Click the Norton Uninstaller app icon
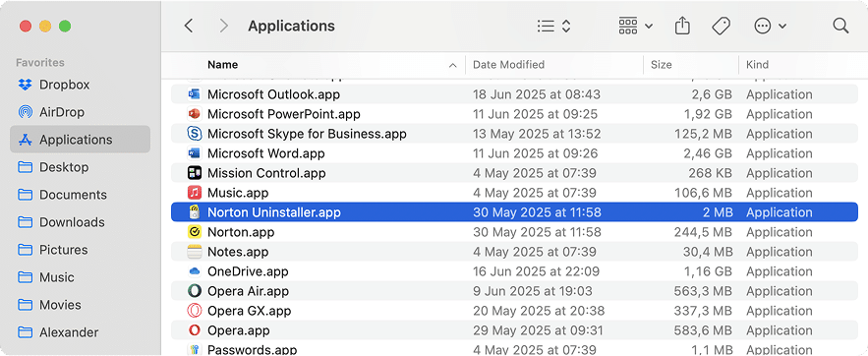This screenshot has width=868, height=356. click(195, 212)
